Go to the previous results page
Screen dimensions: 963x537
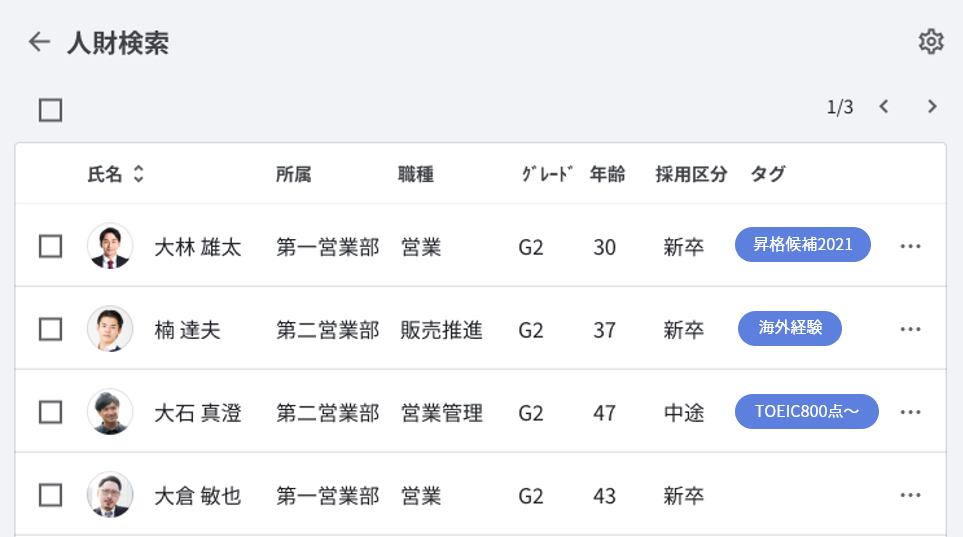(x=884, y=107)
